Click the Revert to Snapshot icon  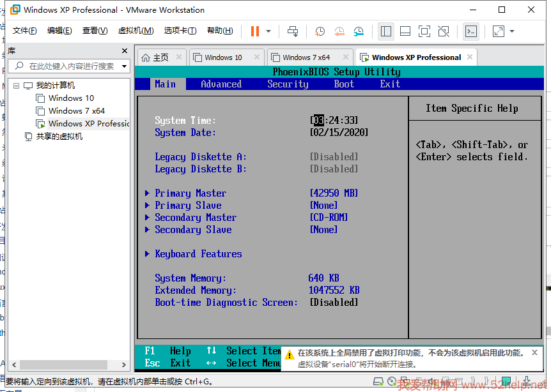339,31
